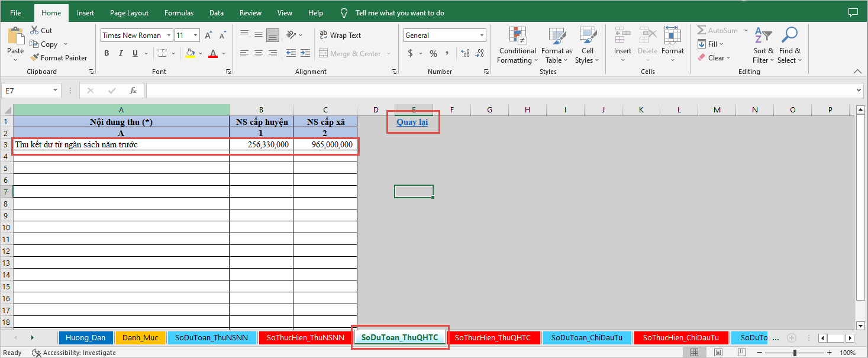868x358 pixels.
Task: Click the Percent Style icon
Action: tap(433, 54)
